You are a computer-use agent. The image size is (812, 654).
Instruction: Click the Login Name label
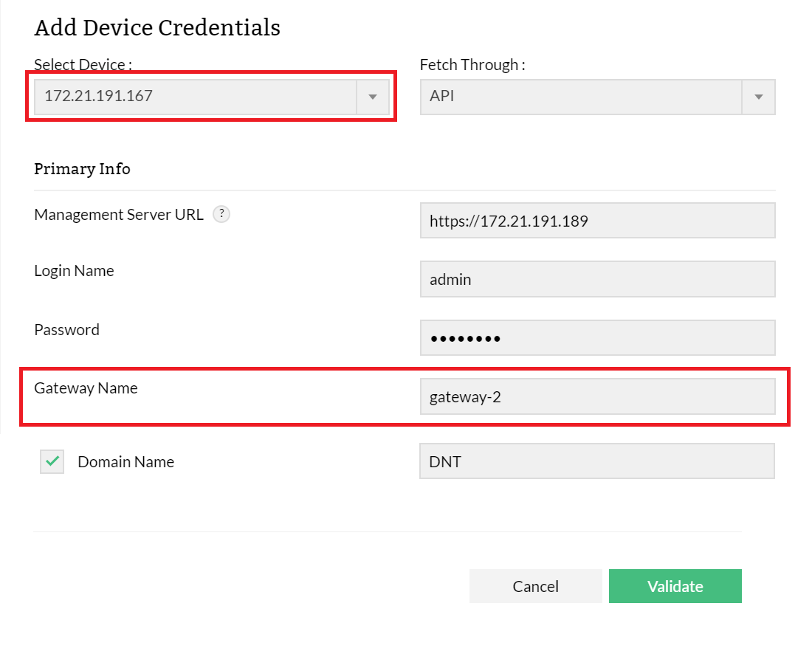click(x=74, y=271)
